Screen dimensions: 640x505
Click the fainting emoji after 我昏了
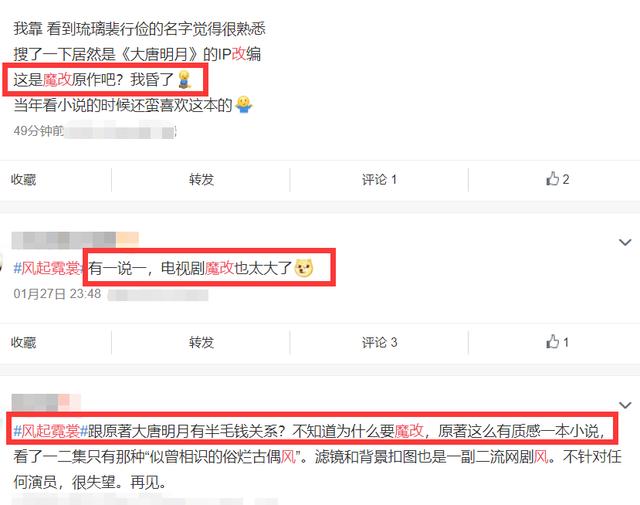click(184, 79)
